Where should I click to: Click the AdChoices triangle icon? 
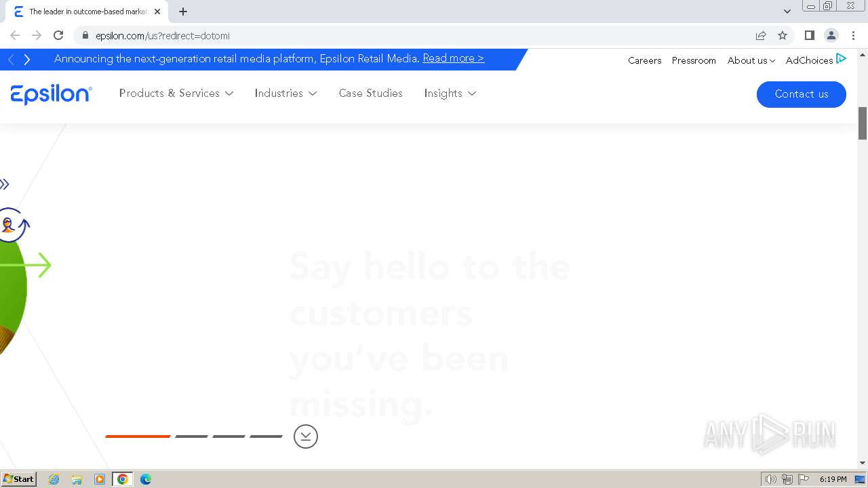tap(841, 59)
